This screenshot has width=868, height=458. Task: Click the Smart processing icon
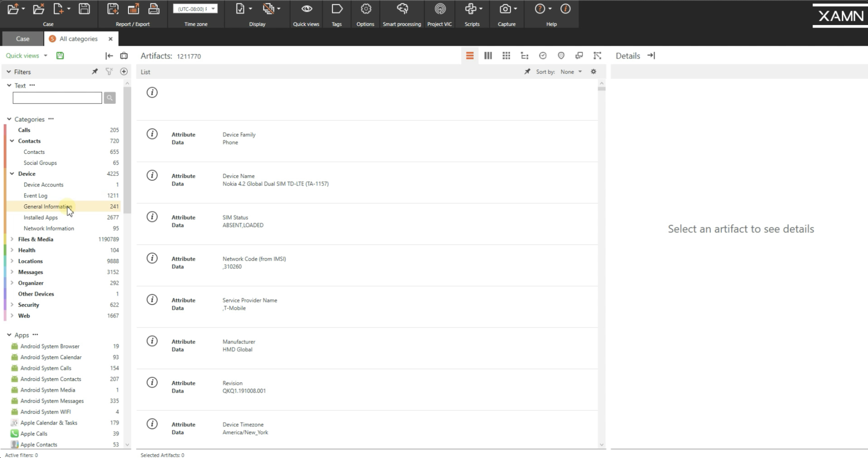click(402, 9)
